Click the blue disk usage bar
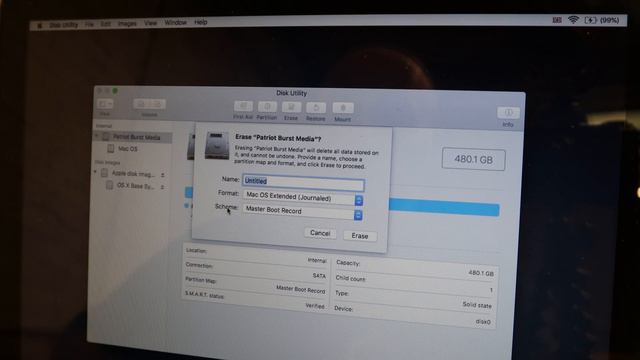The height and width of the screenshot is (360, 640). [444, 207]
